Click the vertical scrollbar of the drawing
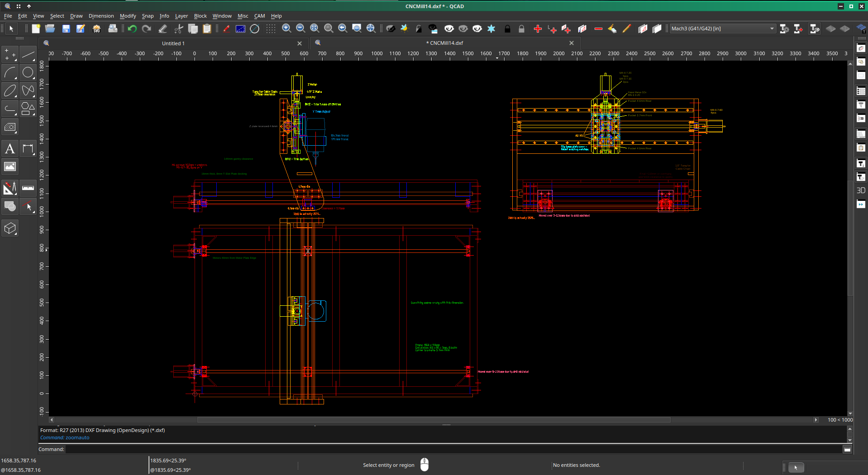 (850, 238)
